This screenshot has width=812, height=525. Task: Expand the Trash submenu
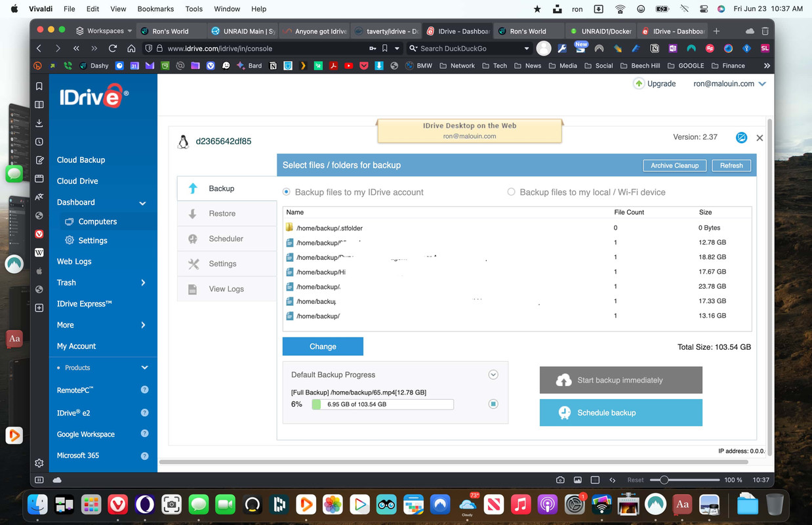(143, 283)
